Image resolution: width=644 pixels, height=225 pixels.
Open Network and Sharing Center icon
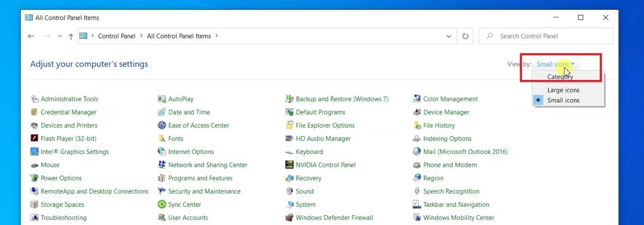pos(162,165)
